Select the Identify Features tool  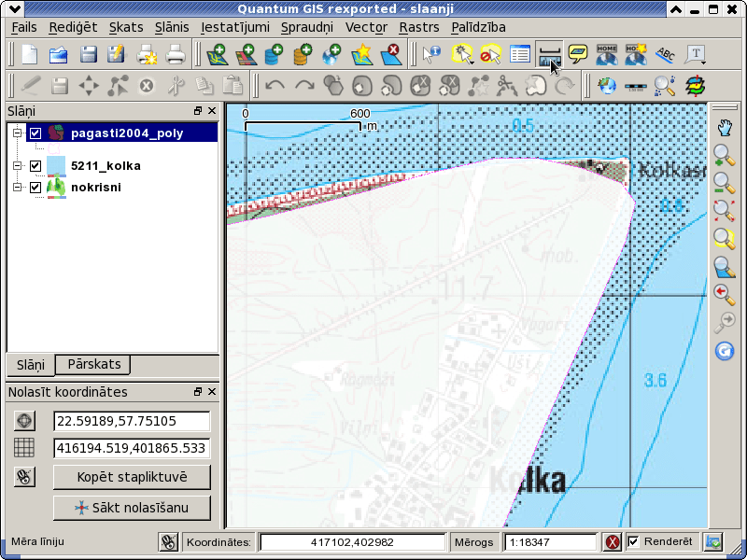[x=431, y=55]
